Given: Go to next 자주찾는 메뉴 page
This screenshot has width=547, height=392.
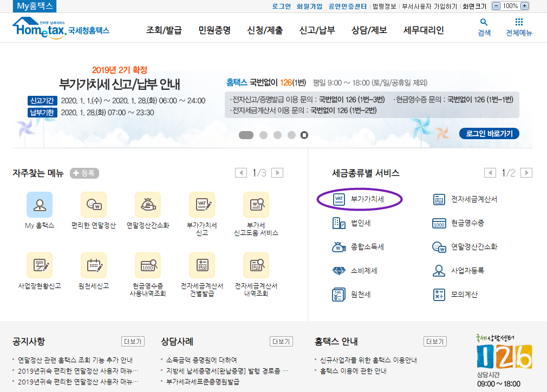Looking at the screenshot, I should click(x=277, y=173).
